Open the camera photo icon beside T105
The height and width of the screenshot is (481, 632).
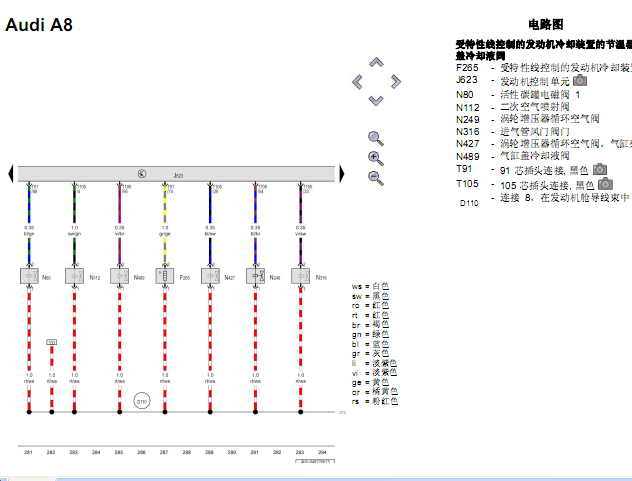click(x=605, y=184)
